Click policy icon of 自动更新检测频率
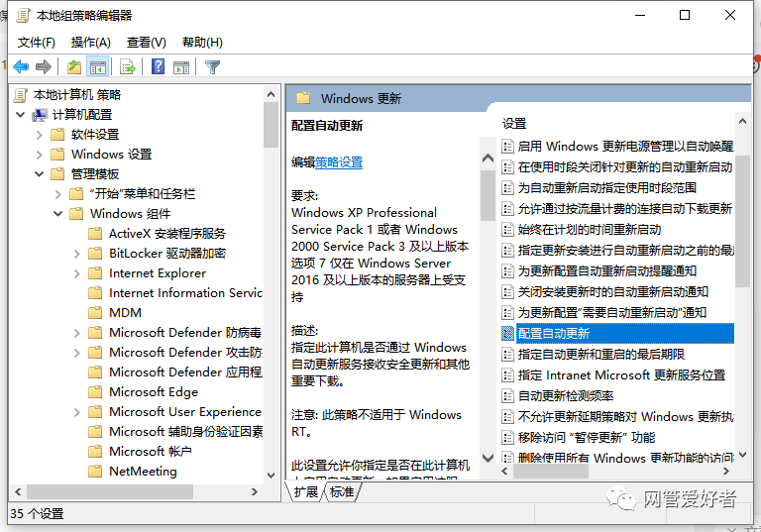 [x=507, y=395]
